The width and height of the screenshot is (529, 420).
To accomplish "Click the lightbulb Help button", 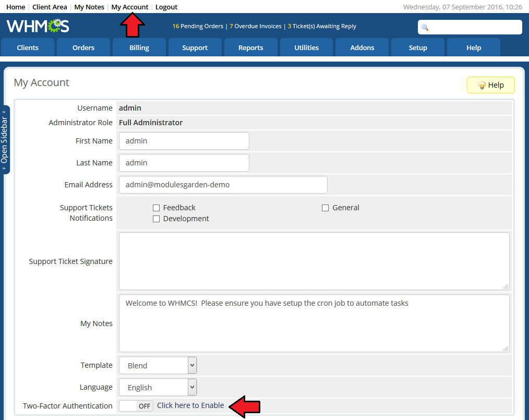I will [x=490, y=85].
